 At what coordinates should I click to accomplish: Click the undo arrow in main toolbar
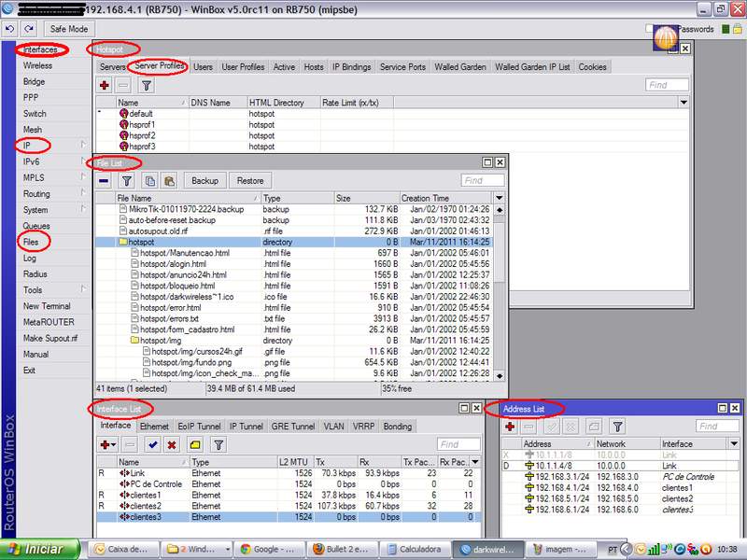point(10,29)
